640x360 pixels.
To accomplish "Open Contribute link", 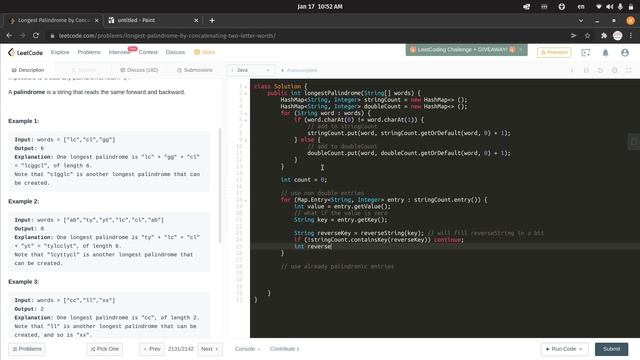I will click(x=284, y=349).
